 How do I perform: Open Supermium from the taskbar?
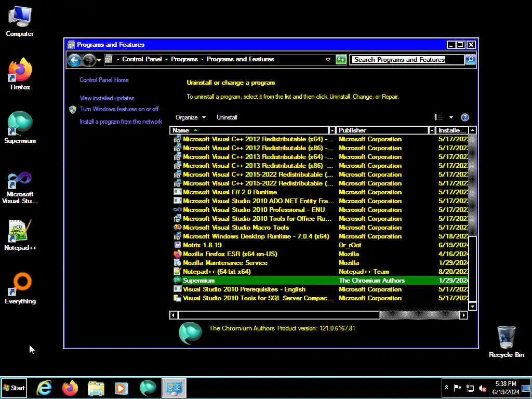pyautogui.click(x=148, y=388)
